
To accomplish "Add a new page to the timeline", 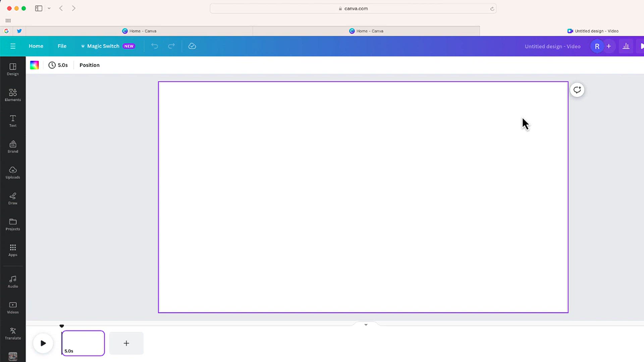I will point(126,343).
